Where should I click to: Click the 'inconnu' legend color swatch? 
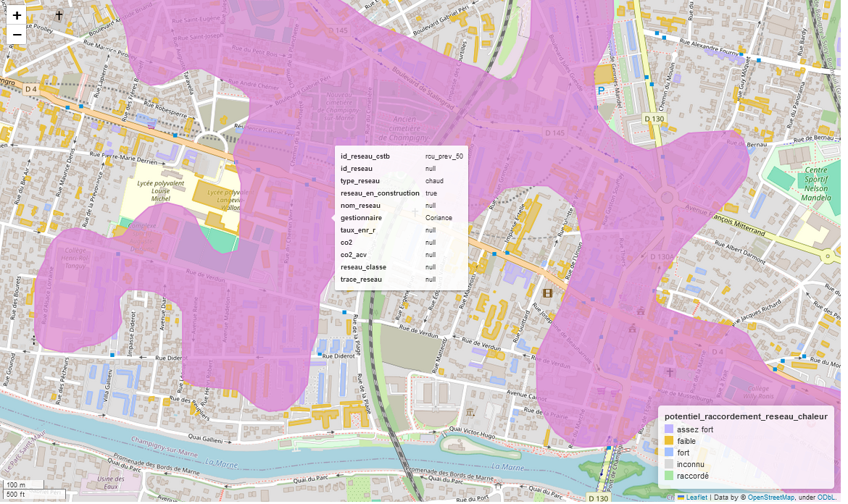tap(669, 464)
